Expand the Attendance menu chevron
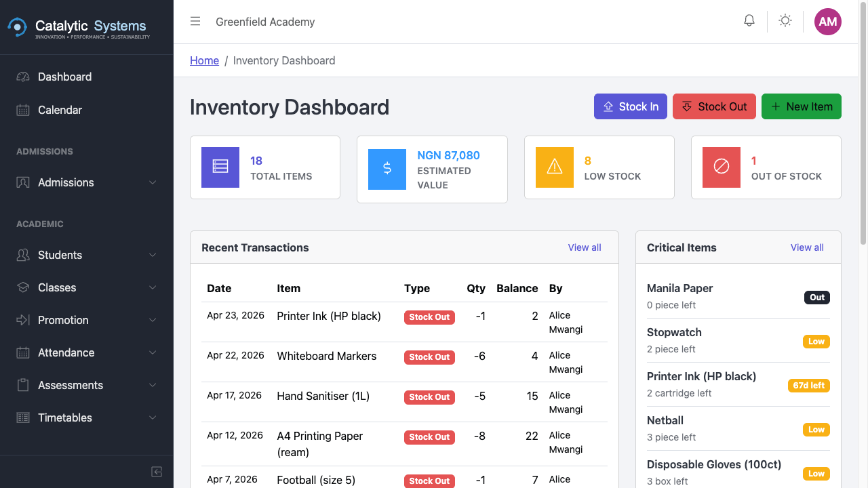 [153, 352]
